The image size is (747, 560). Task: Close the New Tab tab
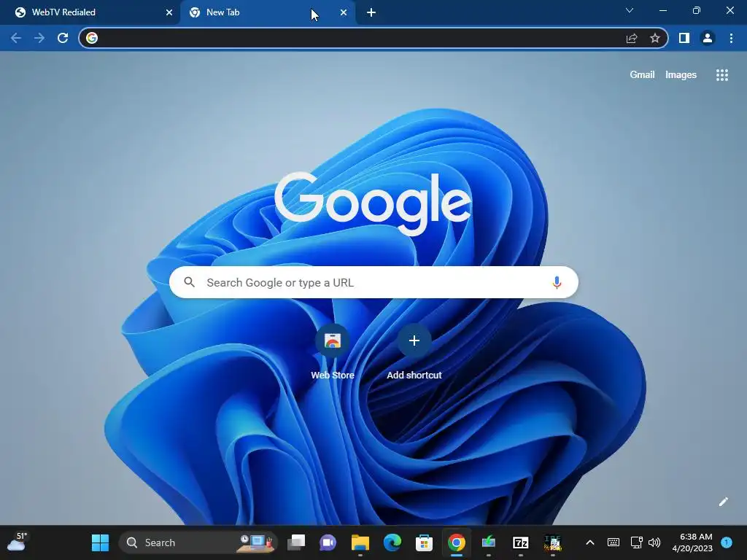point(344,12)
